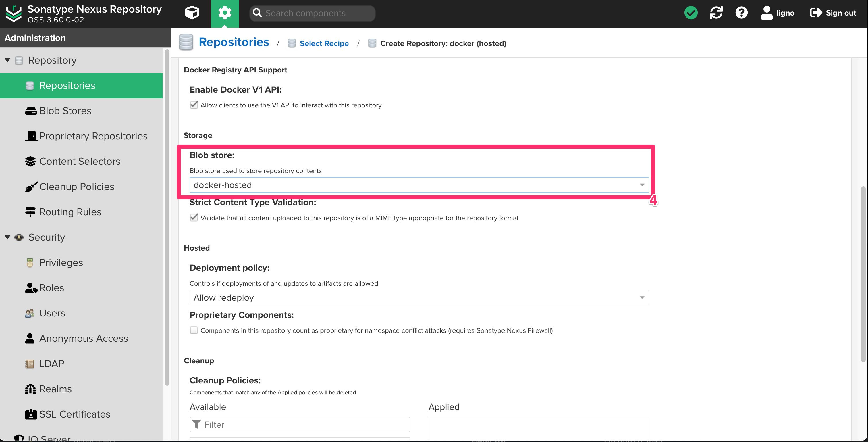868x442 pixels.
Task: Click the system status green checkmark icon
Action: [x=691, y=13]
